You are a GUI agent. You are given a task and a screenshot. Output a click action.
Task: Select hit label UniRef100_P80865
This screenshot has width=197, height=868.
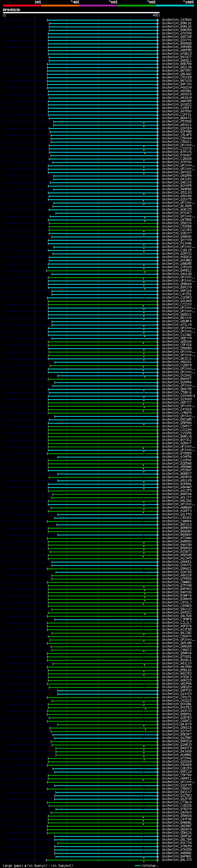[x=177, y=765]
